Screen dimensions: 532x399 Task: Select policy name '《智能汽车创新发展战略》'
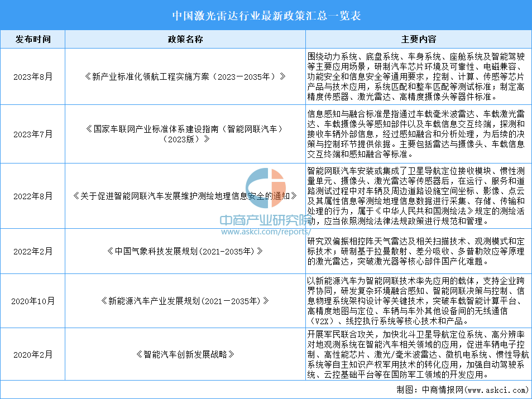(185, 354)
